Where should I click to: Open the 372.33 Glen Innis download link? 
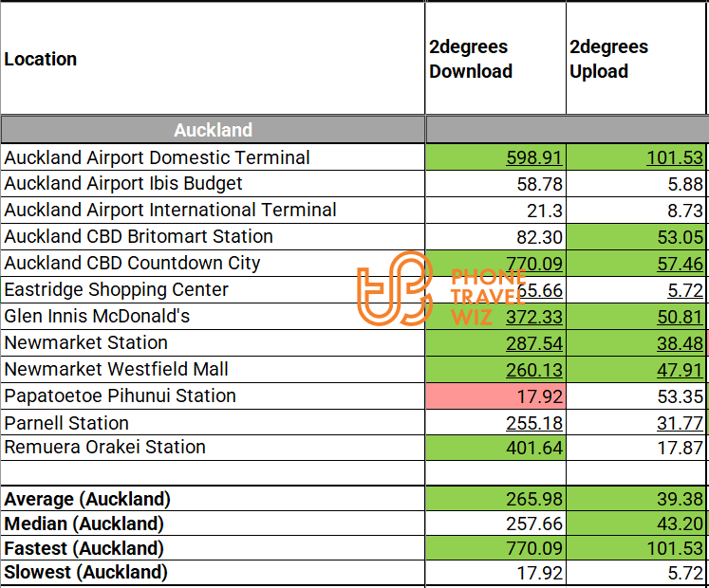534,317
